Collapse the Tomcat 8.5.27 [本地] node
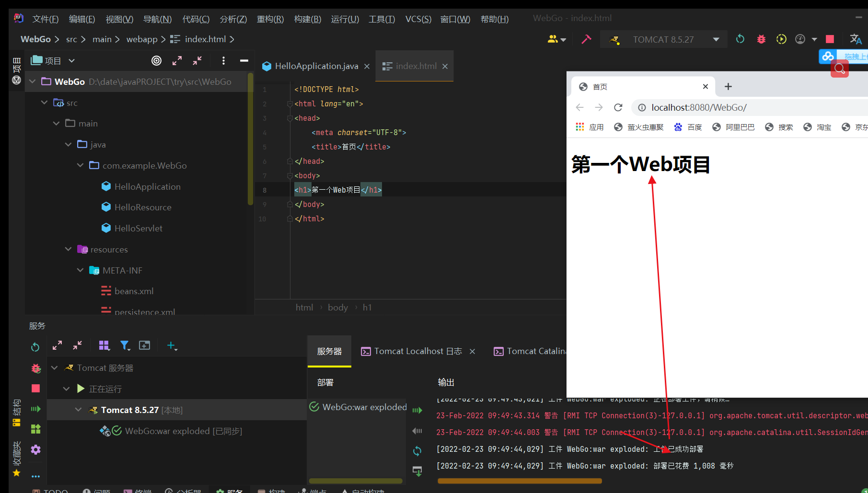The height and width of the screenshot is (493, 868). 79,410
